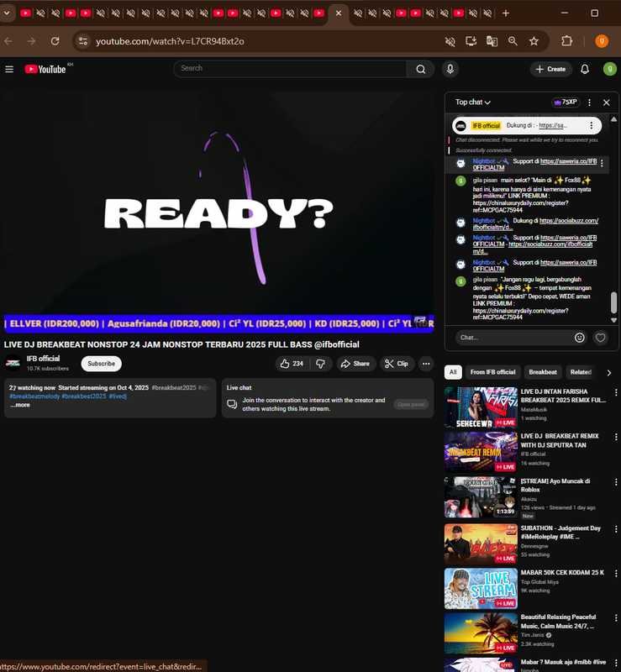621x672 pixels.
Task: Share the live stream
Action: tap(356, 364)
